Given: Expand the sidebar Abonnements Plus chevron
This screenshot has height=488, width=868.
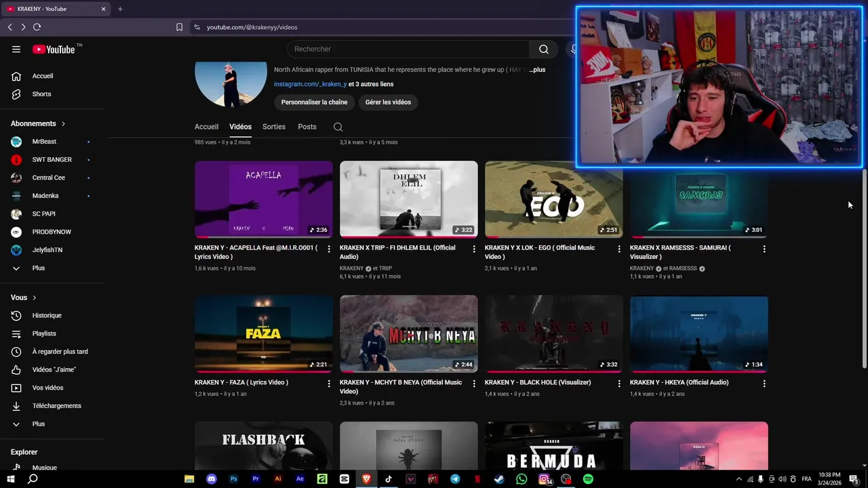Looking at the screenshot, I should click(x=16, y=268).
